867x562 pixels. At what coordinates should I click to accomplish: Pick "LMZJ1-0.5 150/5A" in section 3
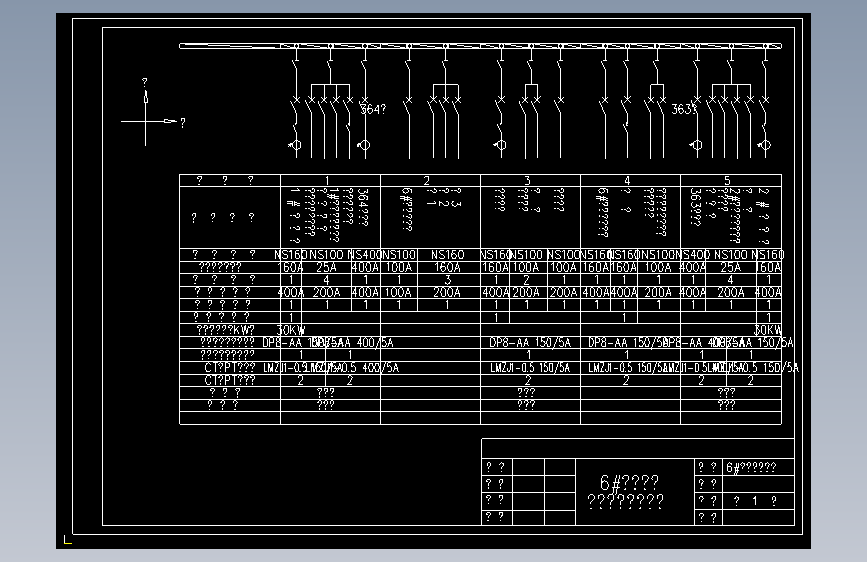tap(530, 368)
